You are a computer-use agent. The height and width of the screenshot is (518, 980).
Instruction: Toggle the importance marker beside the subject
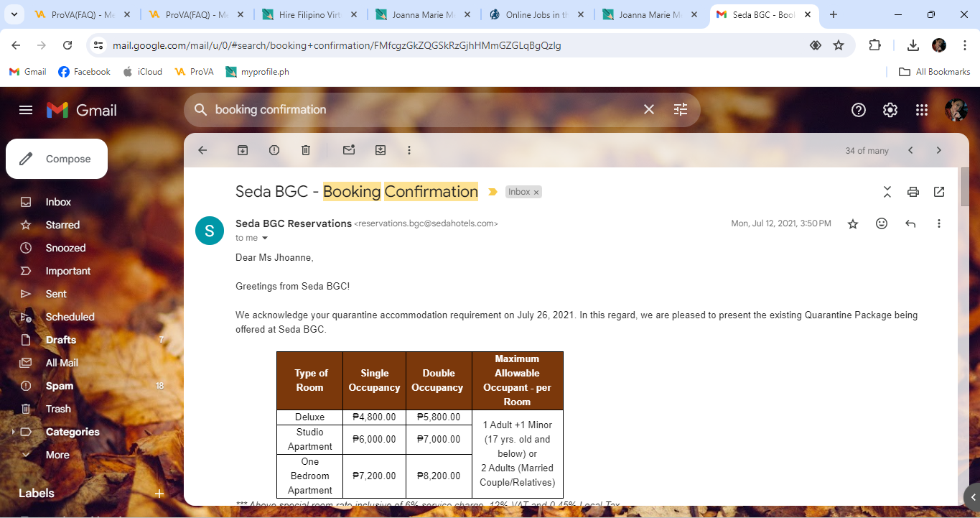(x=493, y=192)
